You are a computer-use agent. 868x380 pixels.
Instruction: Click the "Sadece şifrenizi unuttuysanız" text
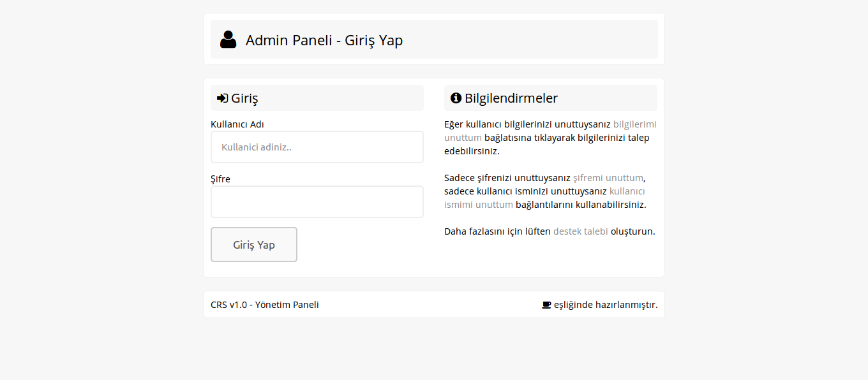pyautogui.click(x=507, y=178)
